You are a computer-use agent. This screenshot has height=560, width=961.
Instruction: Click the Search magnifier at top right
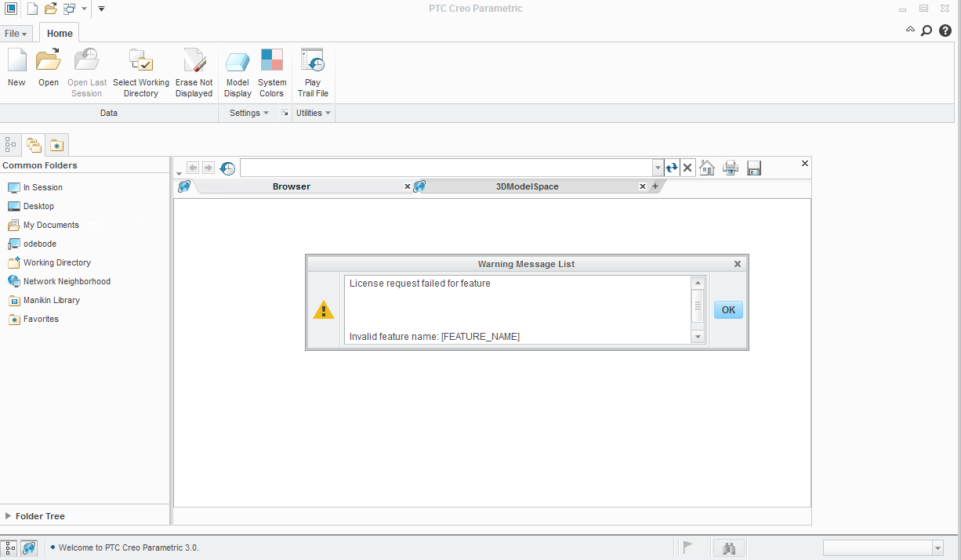coord(927,31)
